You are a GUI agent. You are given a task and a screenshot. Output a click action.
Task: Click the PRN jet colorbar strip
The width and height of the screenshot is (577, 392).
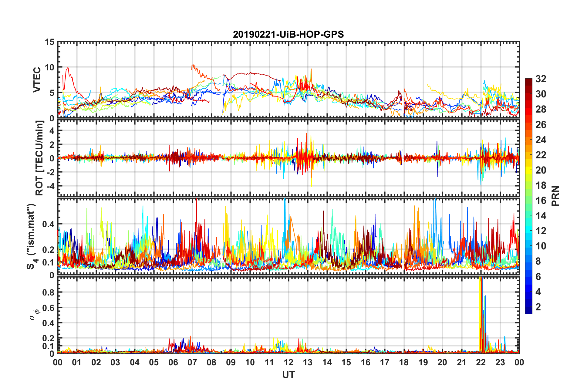tap(528, 196)
